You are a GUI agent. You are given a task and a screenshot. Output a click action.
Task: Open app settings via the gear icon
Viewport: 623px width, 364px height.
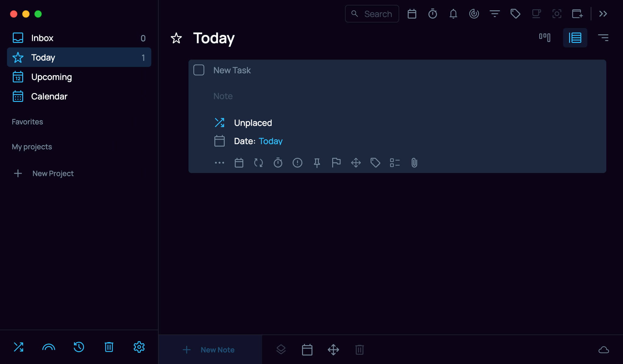(x=139, y=347)
